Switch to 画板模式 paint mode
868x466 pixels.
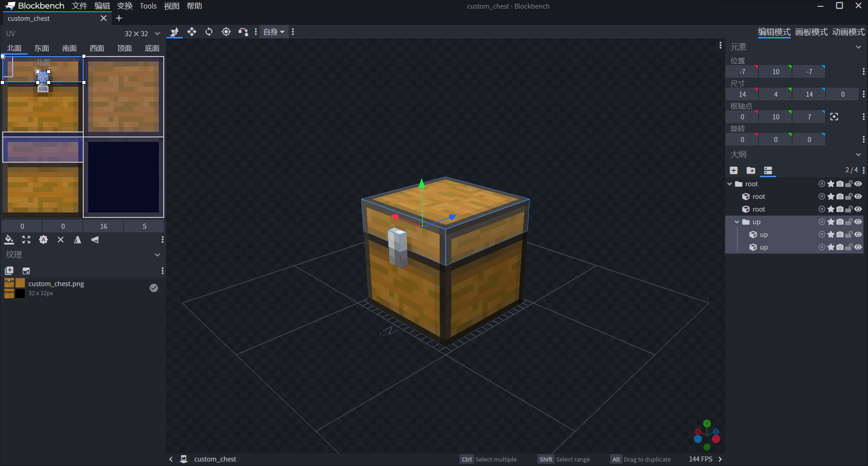point(811,32)
